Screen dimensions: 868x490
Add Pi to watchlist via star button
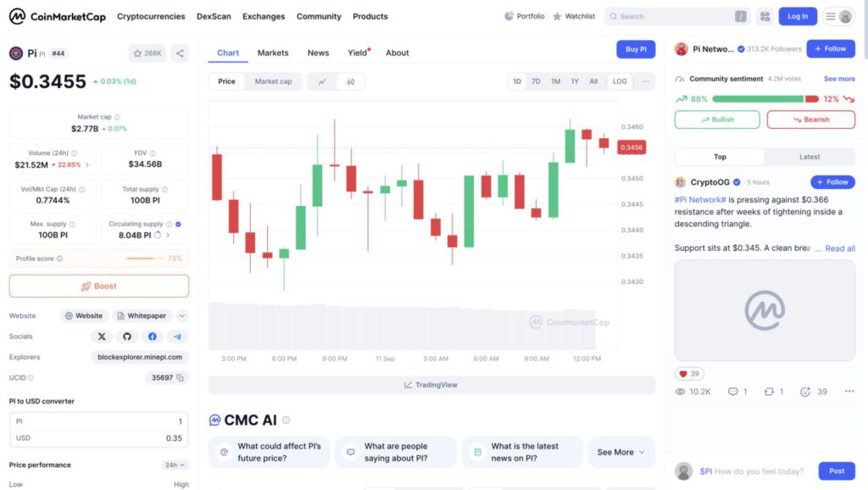tap(147, 53)
